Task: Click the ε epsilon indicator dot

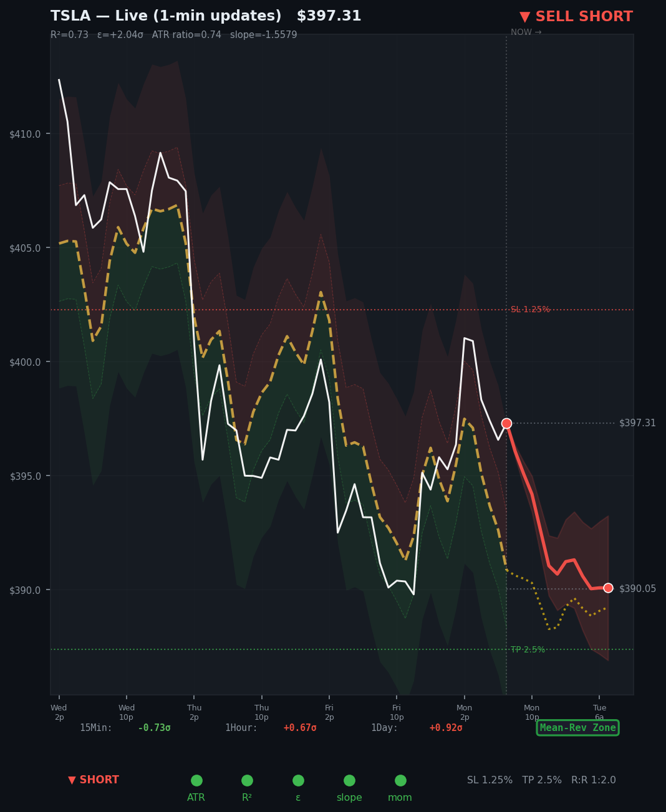Action: click(x=298, y=780)
